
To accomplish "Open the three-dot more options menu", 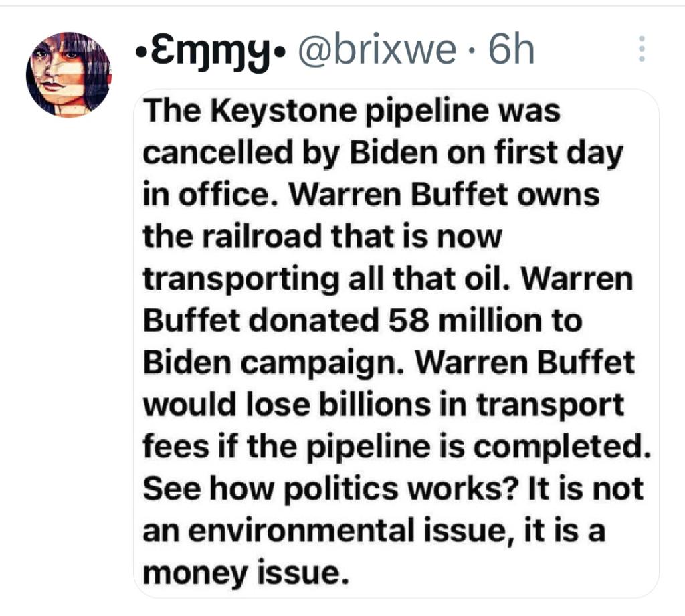I will (641, 49).
